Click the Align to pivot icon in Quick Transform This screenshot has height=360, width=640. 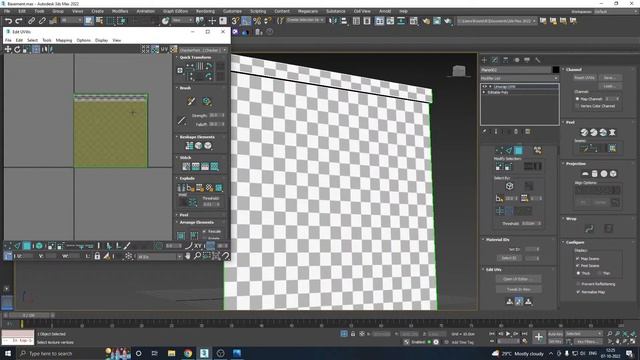(180, 71)
